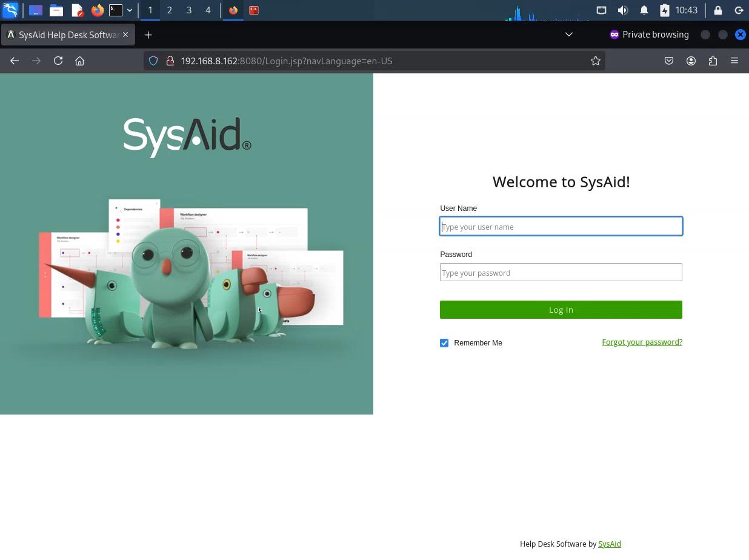Viewport: 749px width, 560px height.
Task: Click the 10:43 clock
Action: [687, 10]
